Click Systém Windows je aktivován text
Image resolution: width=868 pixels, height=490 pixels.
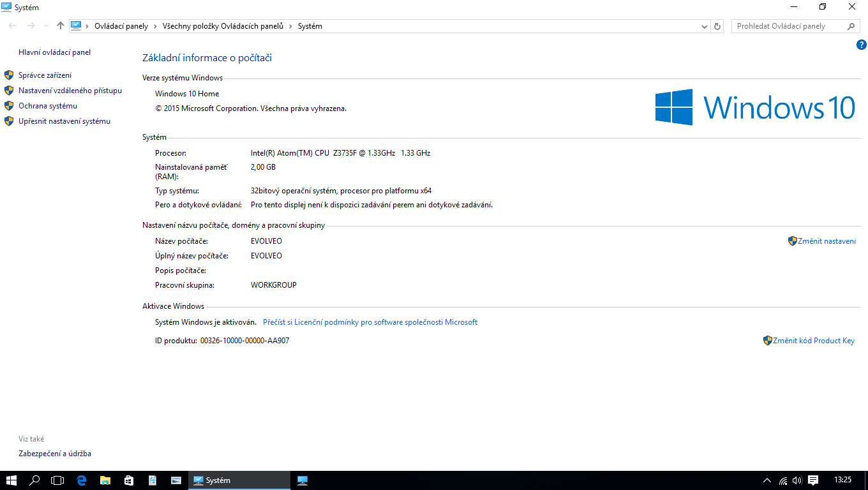pyautogui.click(x=206, y=322)
